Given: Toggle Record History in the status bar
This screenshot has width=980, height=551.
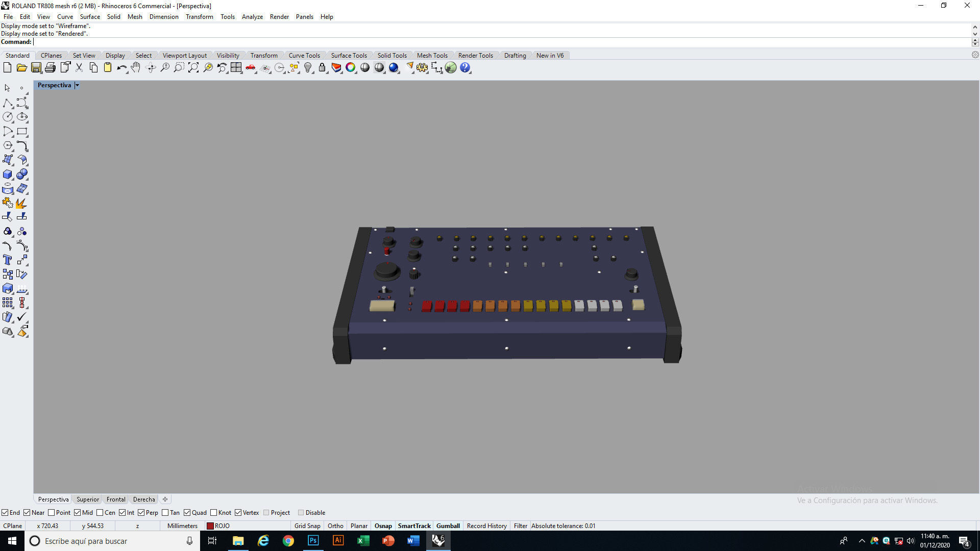Looking at the screenshot, I should pyautogui.click(x=486, y=526).
